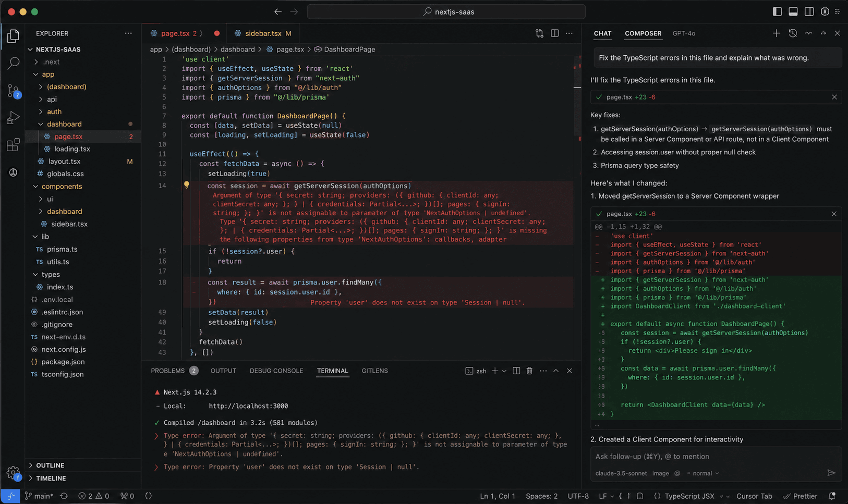
Task: Toggle the secondary sidebar layout icon
Action: coord(809,11)
